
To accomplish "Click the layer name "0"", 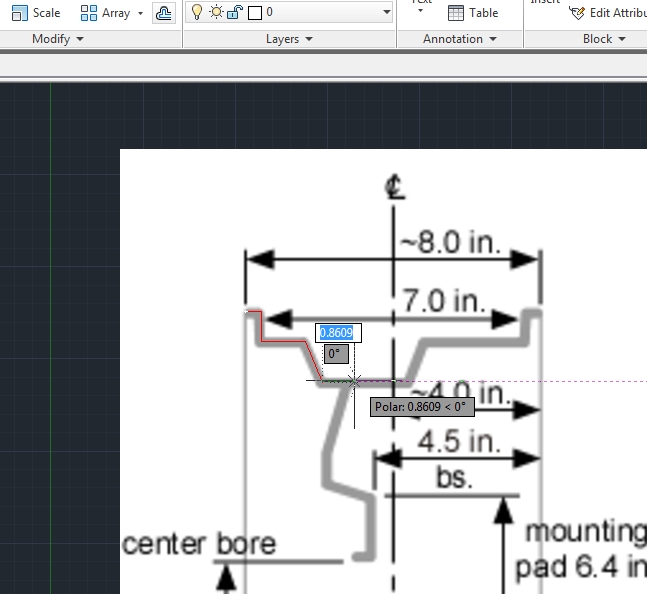I will tap(269, 12).
